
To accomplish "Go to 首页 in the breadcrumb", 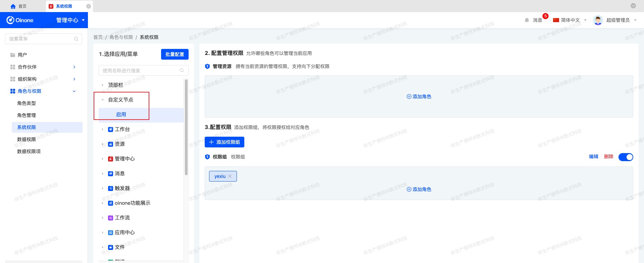I will coord(98,37).
